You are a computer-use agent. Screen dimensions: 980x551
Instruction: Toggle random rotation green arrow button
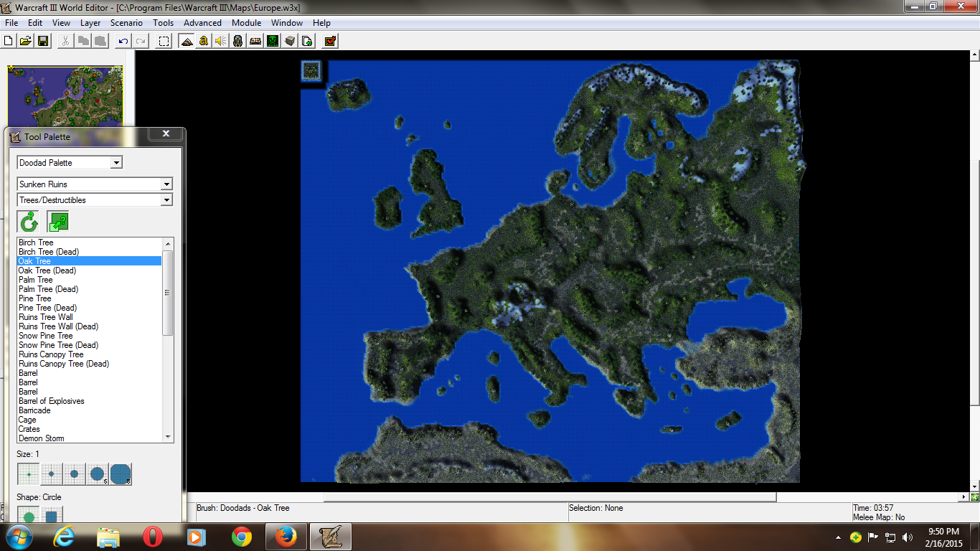pyautogui.click(x=28, y=222)
